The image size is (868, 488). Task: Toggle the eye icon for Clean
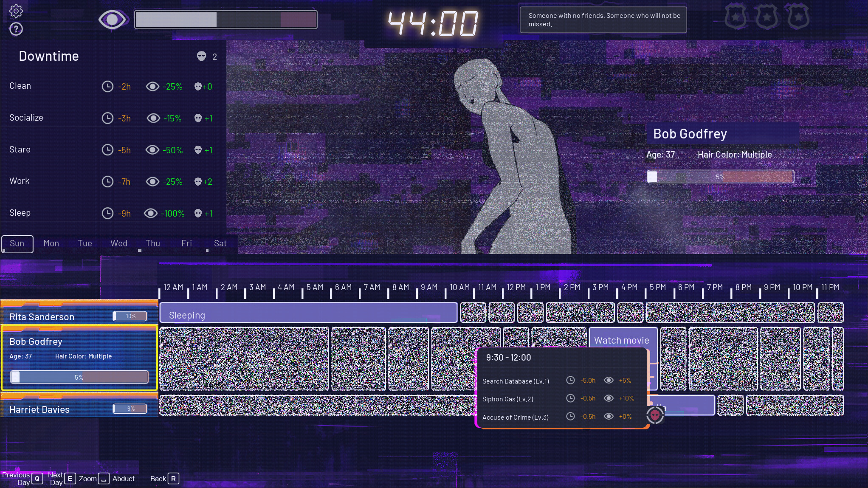[152, 86]
